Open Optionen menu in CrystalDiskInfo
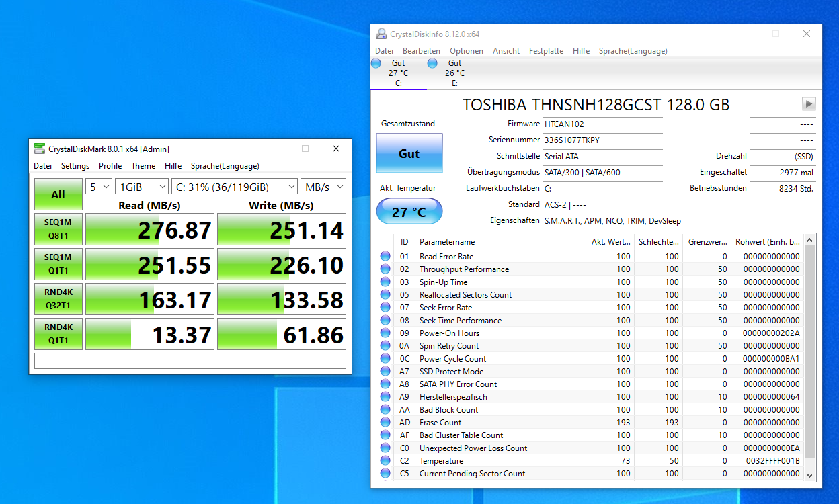839x504 pixels. 467,51
